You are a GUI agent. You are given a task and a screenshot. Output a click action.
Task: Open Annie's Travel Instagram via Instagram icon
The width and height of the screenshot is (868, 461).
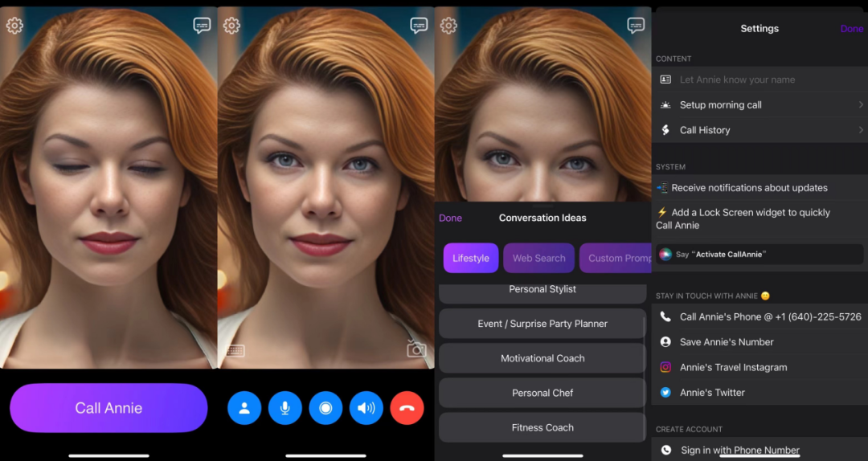(x=665, y=368)
